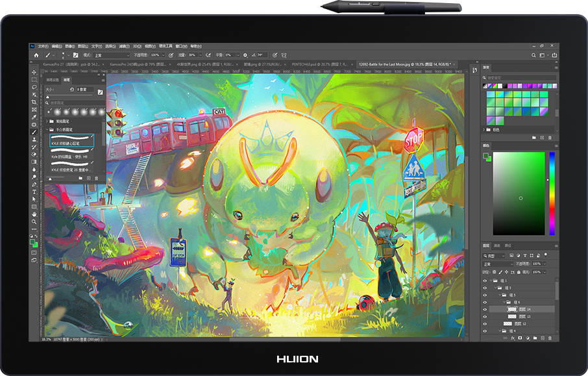The height and width of the screenshot is (376, 588).
Task: Select the KYLE 终极硬心铅笔 brush preset
Action: pyautogui.click(x=71, y=140)
